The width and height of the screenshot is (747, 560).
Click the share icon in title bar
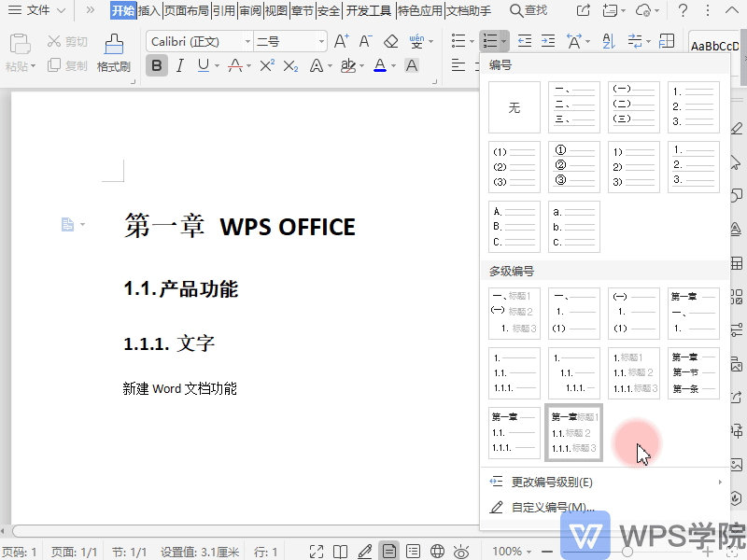coord(583,10)
